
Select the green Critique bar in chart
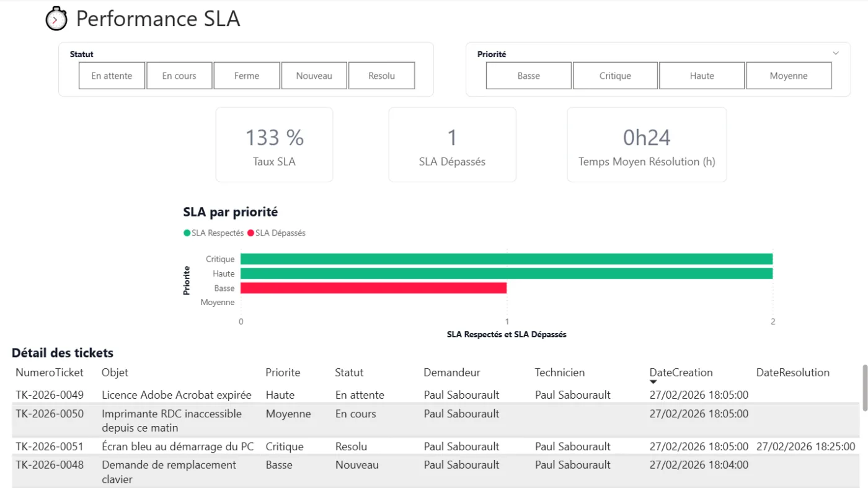coord(507,259)
